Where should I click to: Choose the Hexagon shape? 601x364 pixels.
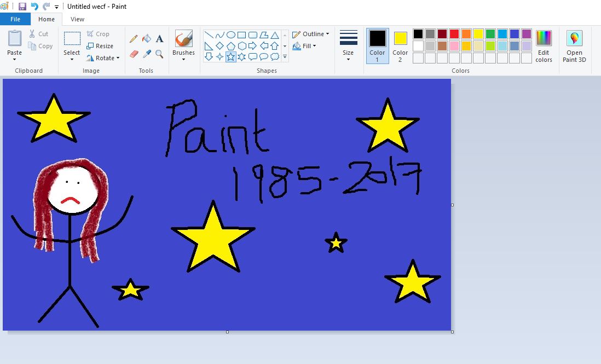(x=241, y=46)
